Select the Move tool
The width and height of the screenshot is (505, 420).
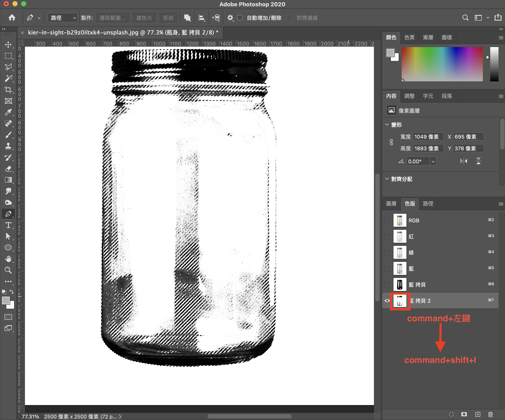(x=8, y=45)
